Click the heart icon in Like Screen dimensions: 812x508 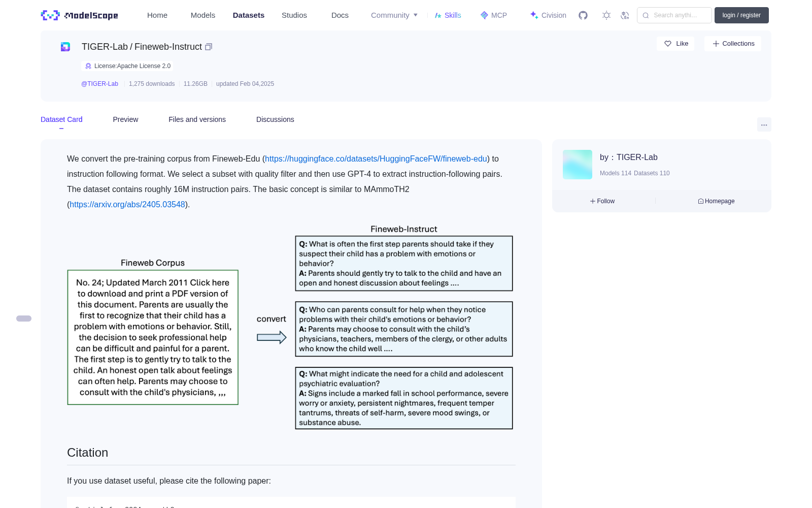tap(668, 44)
